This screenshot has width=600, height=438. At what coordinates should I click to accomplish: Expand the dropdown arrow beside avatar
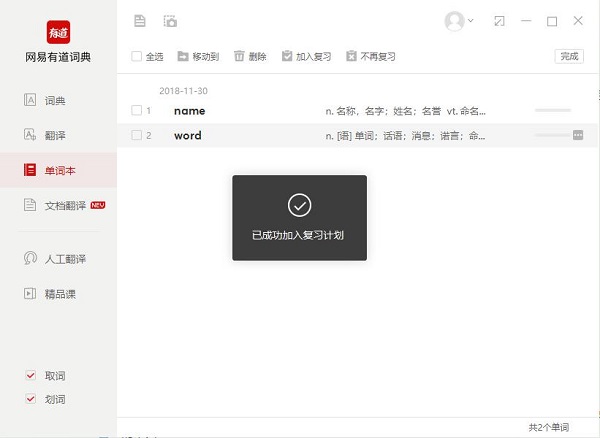tap(471, 21)
